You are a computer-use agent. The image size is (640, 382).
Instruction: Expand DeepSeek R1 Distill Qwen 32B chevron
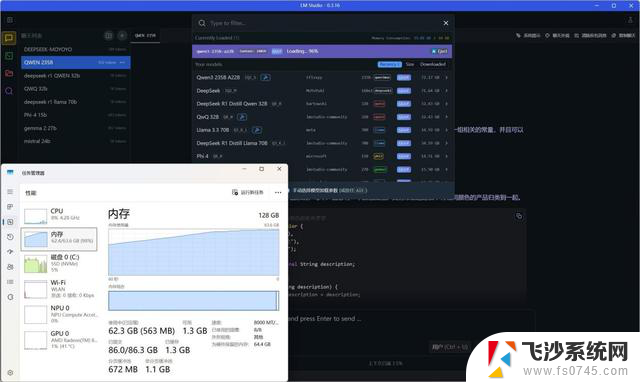pyautogui.click(x=447, y=104)
